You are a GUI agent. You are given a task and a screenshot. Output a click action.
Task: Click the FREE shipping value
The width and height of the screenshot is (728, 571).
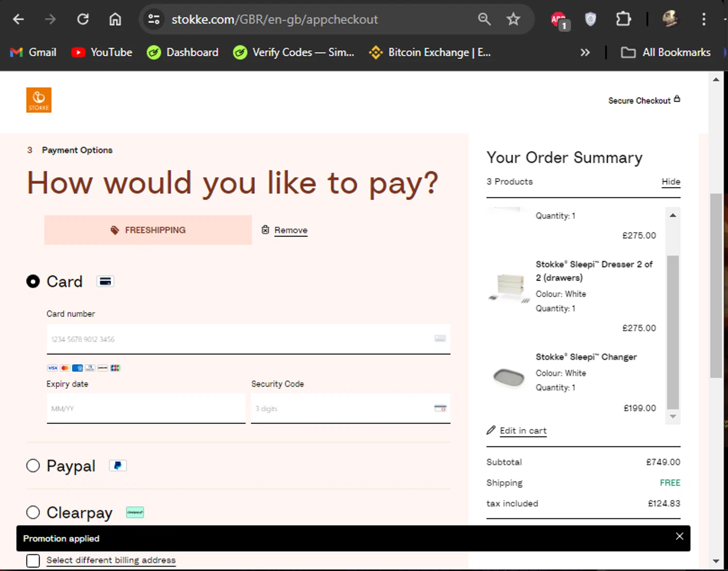(670, 483)
